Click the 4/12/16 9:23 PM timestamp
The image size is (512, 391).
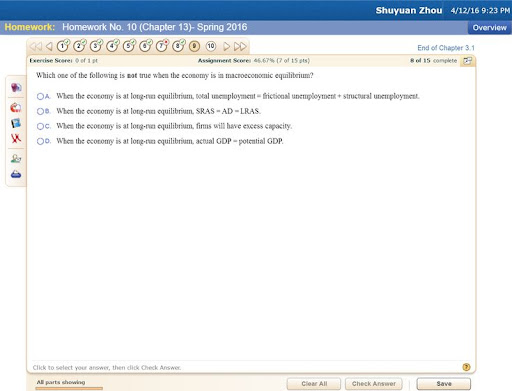[480, 11]
